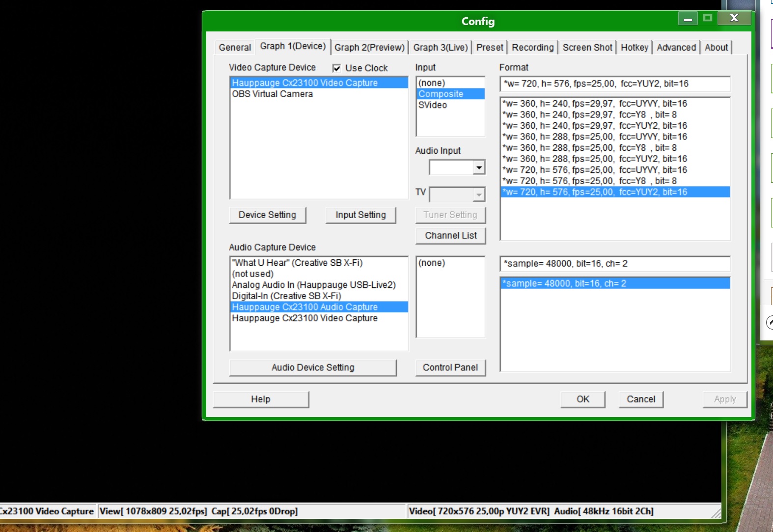The height and width of the screenshot is (532, 773).
Task: Select (not used) audio device
Action: (319, 274)
